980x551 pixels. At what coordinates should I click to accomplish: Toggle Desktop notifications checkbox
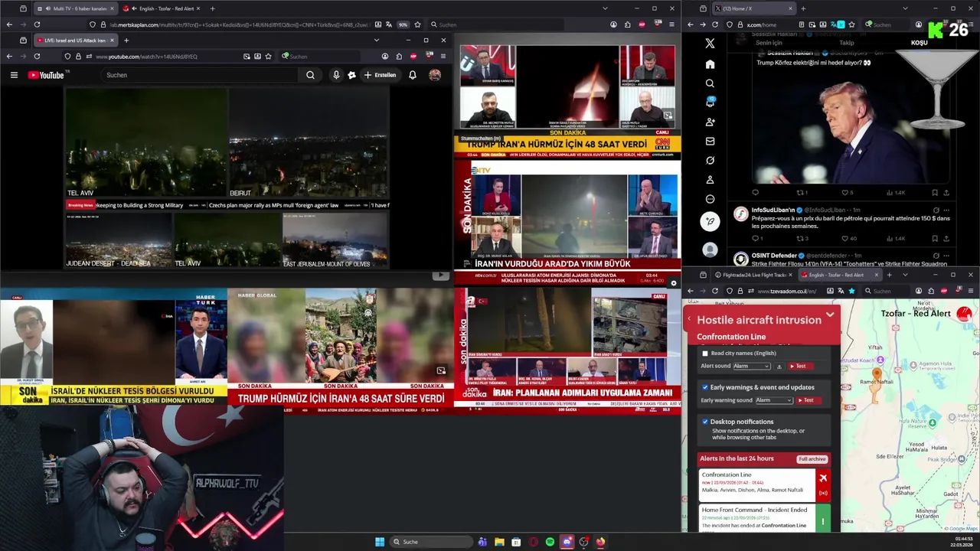click(x=705, y=422)
